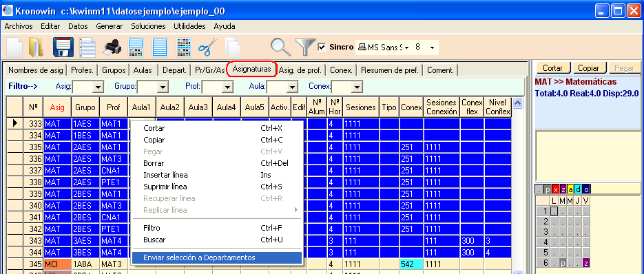Click the greyed copy pages toolbar icon
This screenshot has width=644, height=274.
[x=233, y=47]
